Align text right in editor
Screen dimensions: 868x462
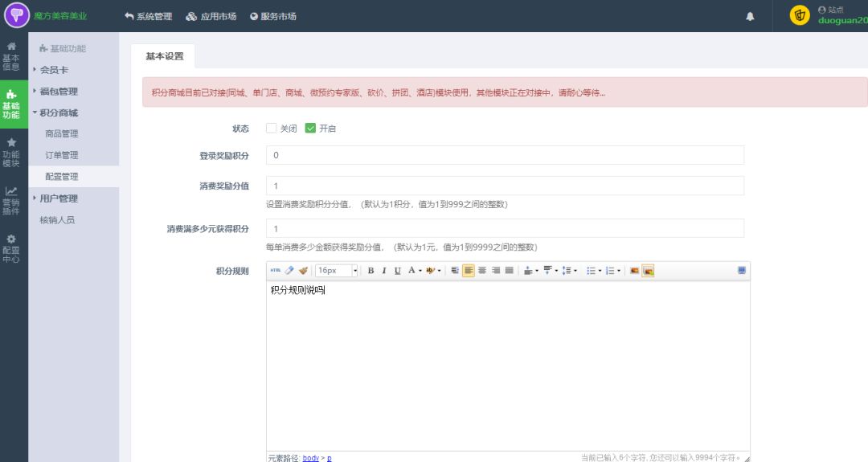495,271
